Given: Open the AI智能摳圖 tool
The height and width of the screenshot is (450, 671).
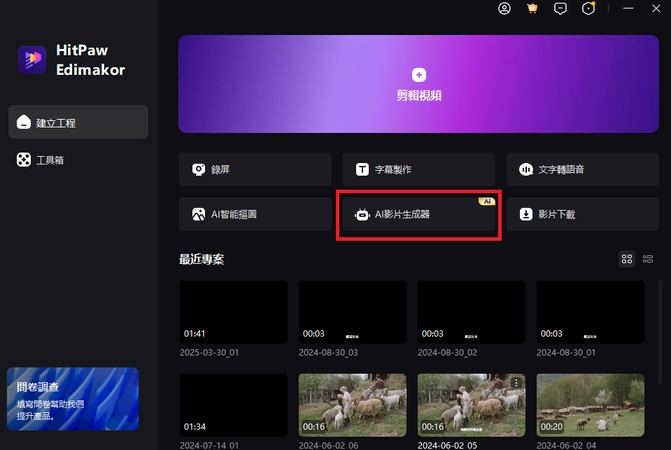Looking at the screenshot, I should click(x=255, y=214).
